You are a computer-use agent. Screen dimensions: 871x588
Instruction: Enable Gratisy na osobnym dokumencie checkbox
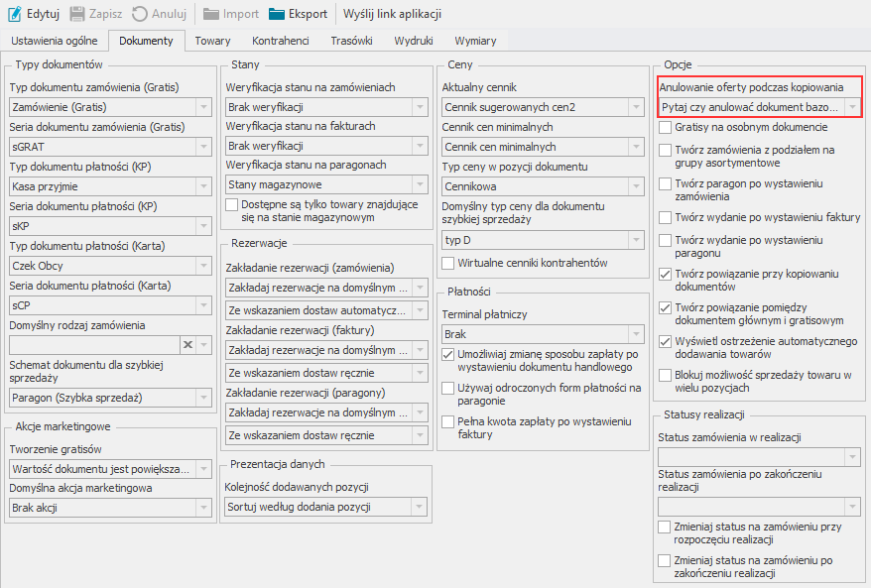(666, 128)
